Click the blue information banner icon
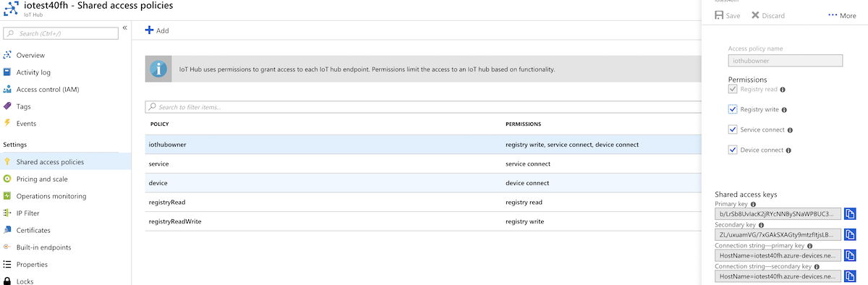Image resolution: width=868 pixels, height=285 pixels. [x=158, y=69]
